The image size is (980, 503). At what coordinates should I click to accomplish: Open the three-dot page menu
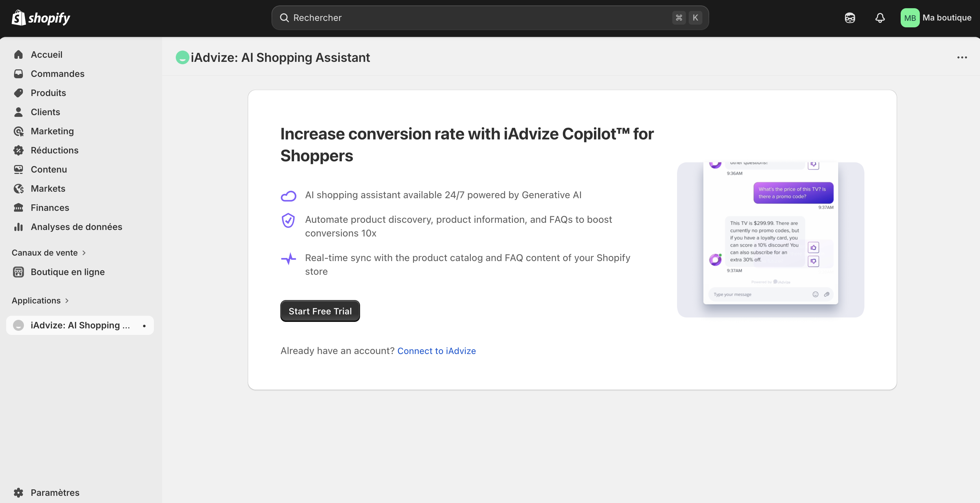coord(962,57)
